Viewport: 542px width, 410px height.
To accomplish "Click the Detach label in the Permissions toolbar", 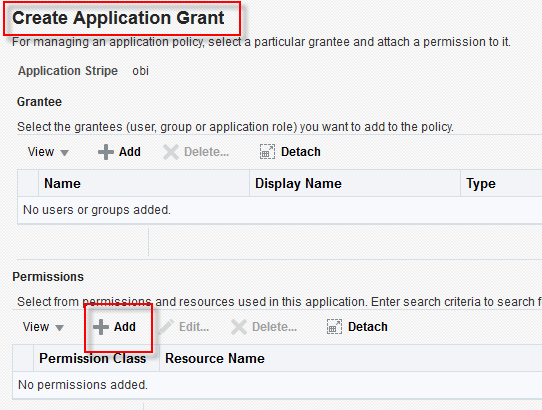I will pos(368,327).
